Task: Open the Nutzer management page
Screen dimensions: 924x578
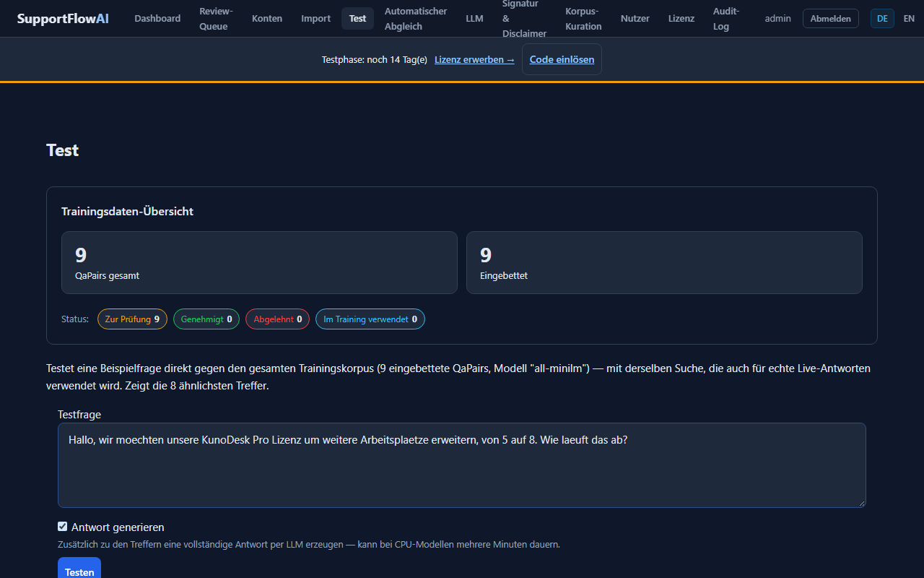Action: point(635,19)
